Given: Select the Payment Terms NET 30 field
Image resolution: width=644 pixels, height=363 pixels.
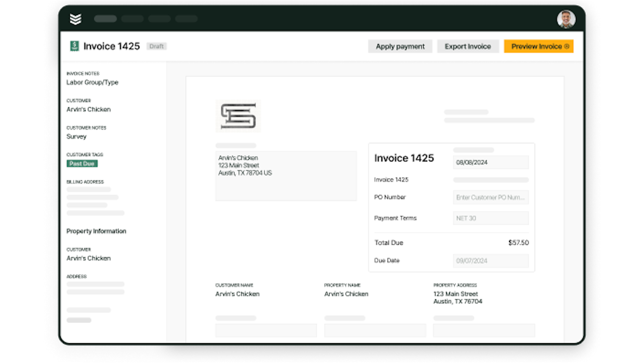Looking at the screenshot, I should tap(490, 218).
